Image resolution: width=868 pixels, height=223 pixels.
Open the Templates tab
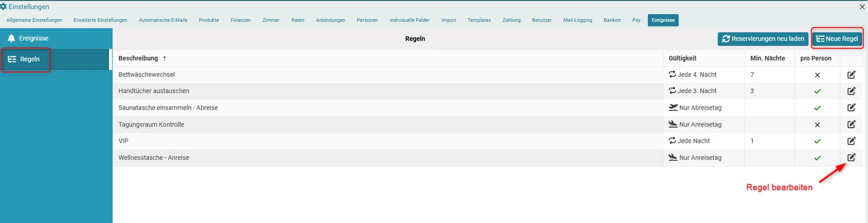(x=479, y=20)
